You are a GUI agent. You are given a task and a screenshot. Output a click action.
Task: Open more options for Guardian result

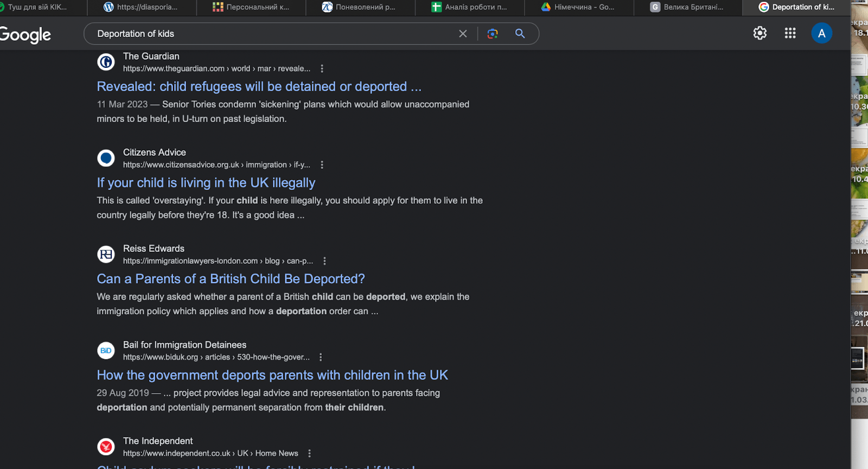pos(322,68)
